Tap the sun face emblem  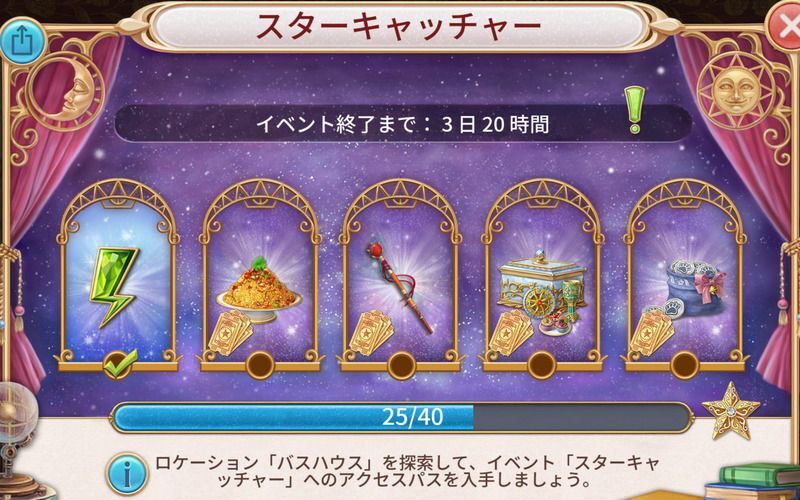[x=736, y=90]
